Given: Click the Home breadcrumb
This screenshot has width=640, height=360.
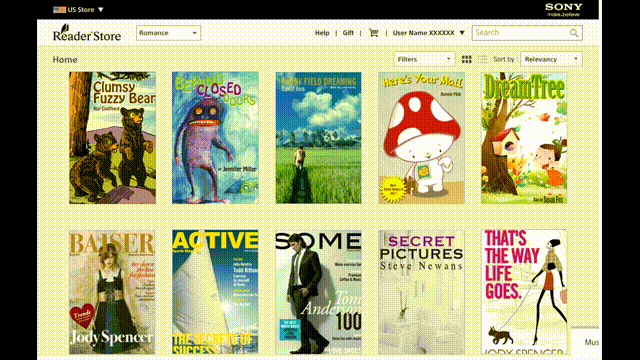Looking at the screenshot, I should pyautogui.click(x=65, y=60).
